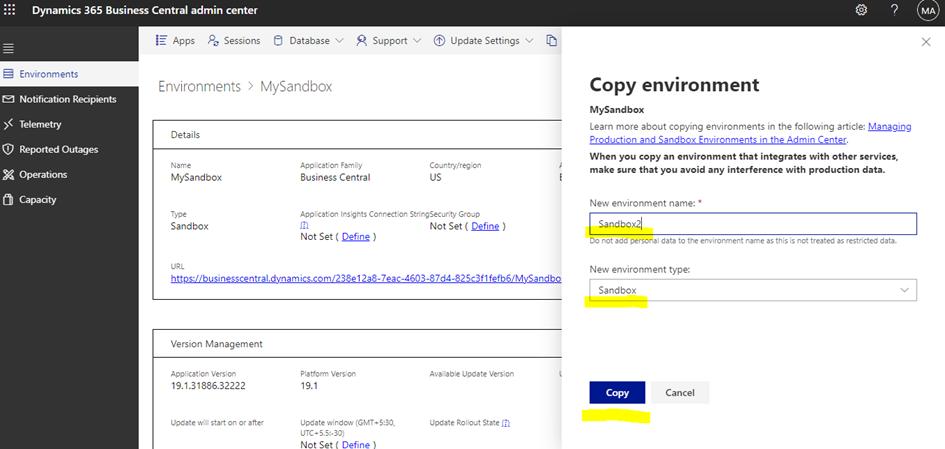945x449 pixels.
Task: Open settings gear in top bar
Action: click(x=861, y=10)
